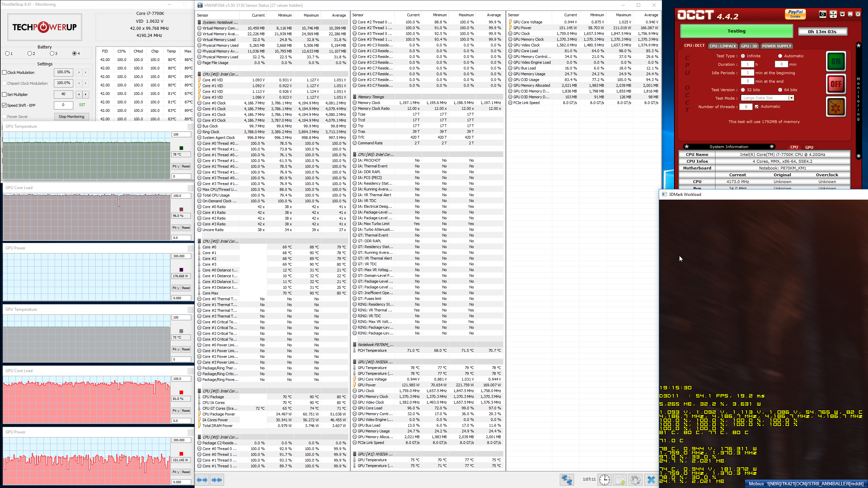The height and width of the screenshot is (488, 868).
Task: Select battery profile 2 radio button
Action: [x=29, y=54]
